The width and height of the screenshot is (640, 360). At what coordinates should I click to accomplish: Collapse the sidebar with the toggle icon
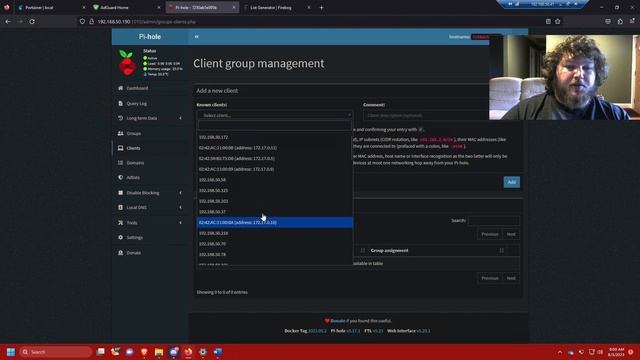(196, 37)
